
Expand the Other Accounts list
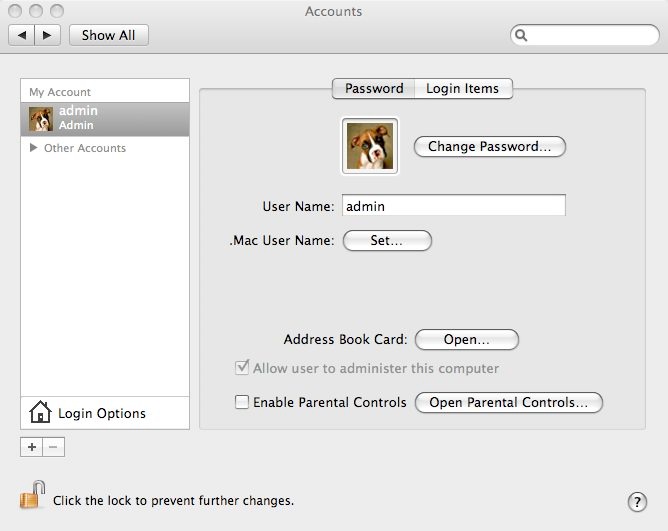34,147
